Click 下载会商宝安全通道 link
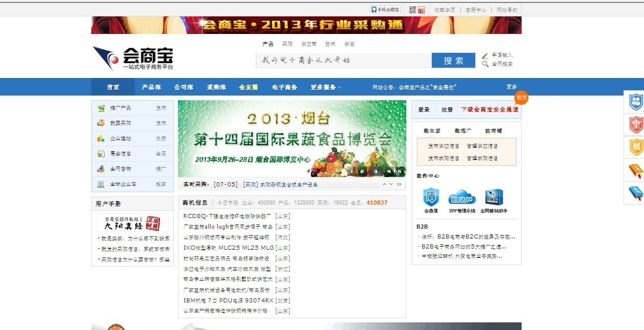 point(489,110)
